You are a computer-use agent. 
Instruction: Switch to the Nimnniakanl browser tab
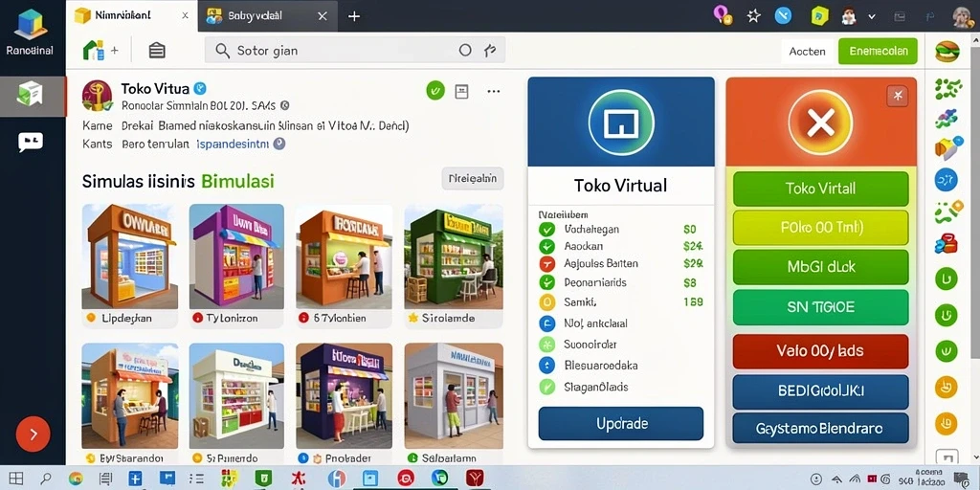(x=132, y=16)
